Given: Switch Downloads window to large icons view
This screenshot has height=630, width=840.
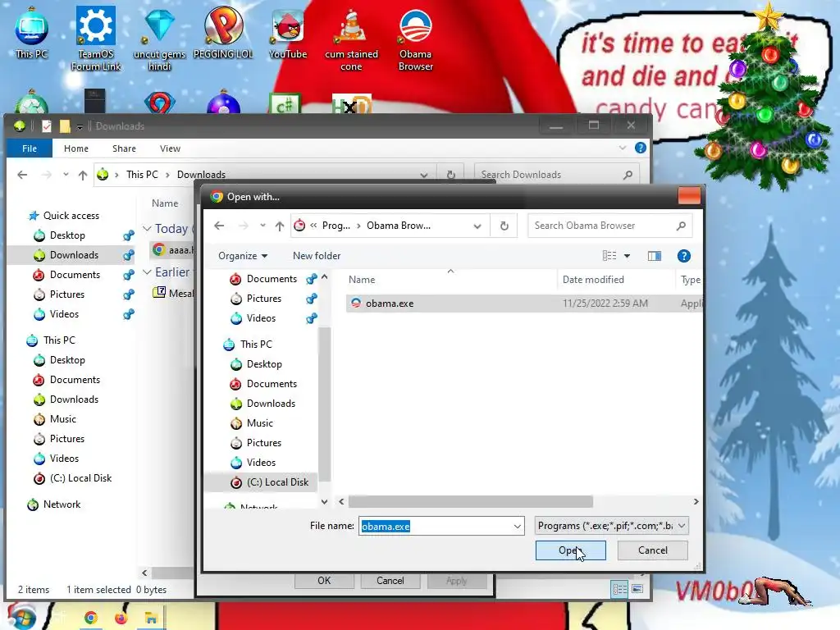Looking at the screenshot, I should click(x=637, y=589).
